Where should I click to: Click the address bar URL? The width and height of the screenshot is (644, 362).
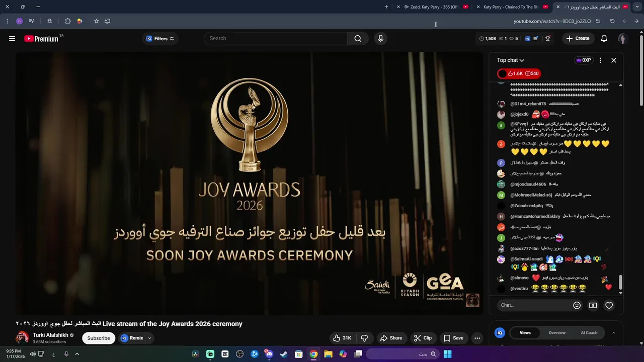552,21
